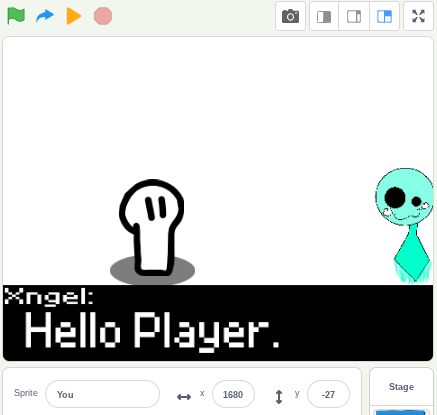
Task: Select the Stage panel label
Action: (x=401, y=387)
